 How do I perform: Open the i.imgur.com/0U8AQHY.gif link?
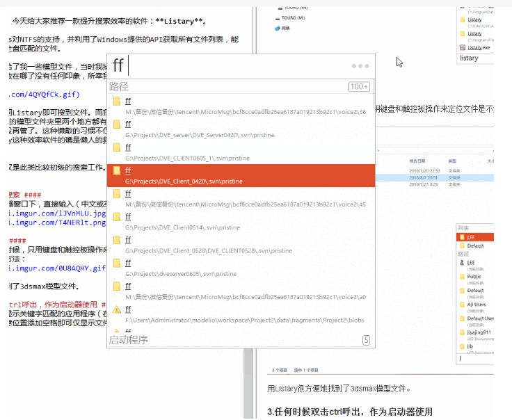(57, 268)
